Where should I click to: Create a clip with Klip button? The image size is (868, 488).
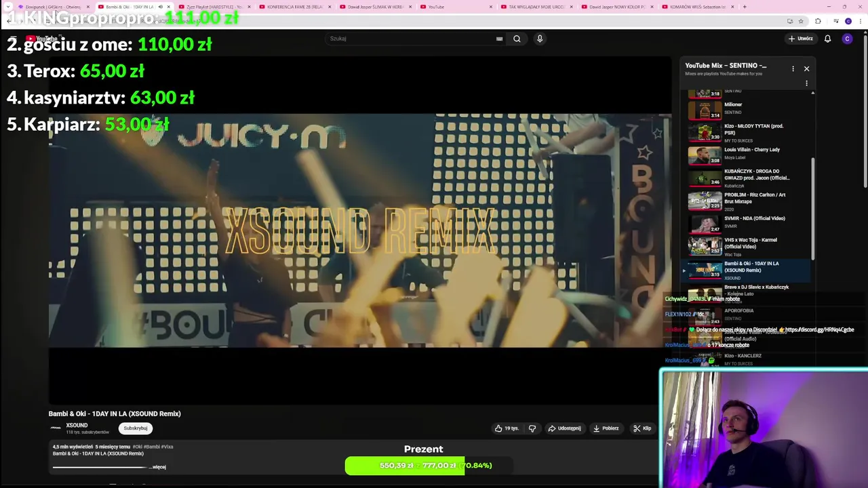642,428
